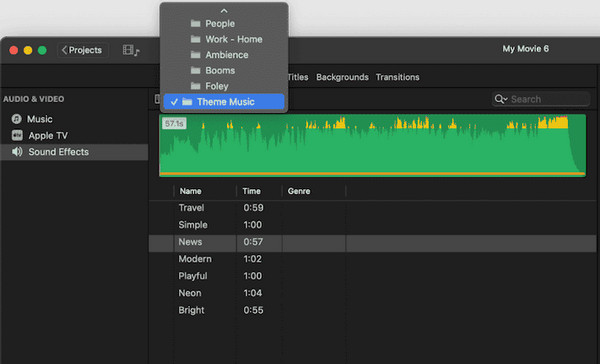This screenshot has height=364, width=600.
Task: Click the 1:02 time for Modern
Action: 253,259
